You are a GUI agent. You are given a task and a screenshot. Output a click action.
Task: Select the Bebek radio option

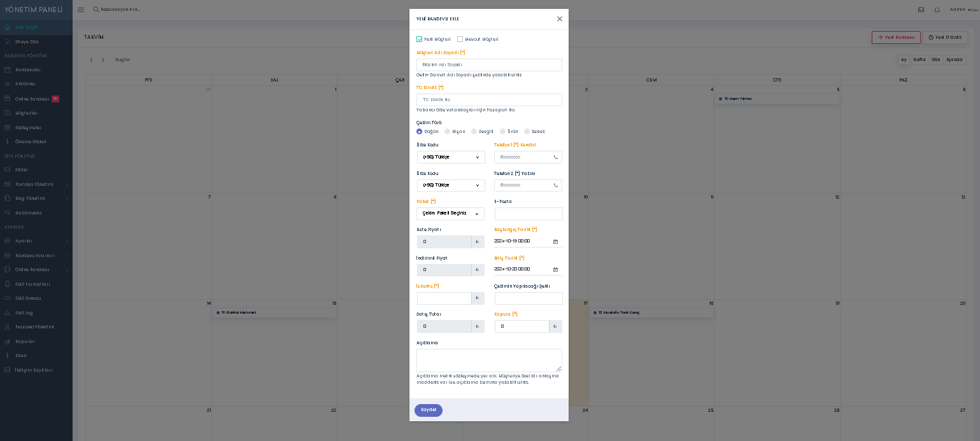(527, 132)
